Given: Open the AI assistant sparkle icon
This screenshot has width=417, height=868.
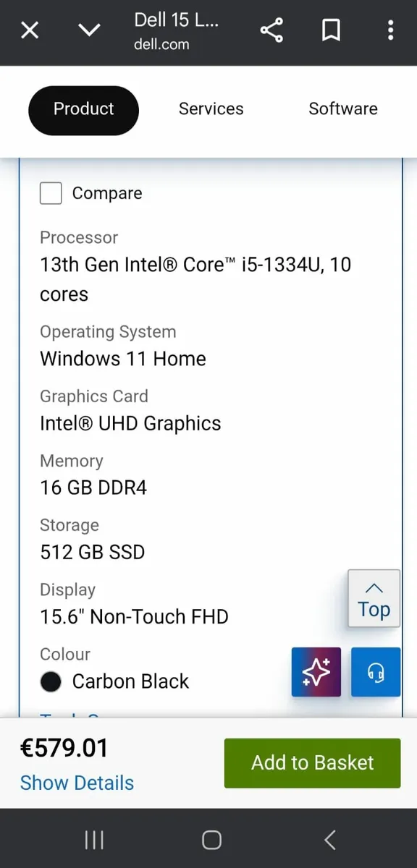Looking at the screenshot, I should point(316,672).
